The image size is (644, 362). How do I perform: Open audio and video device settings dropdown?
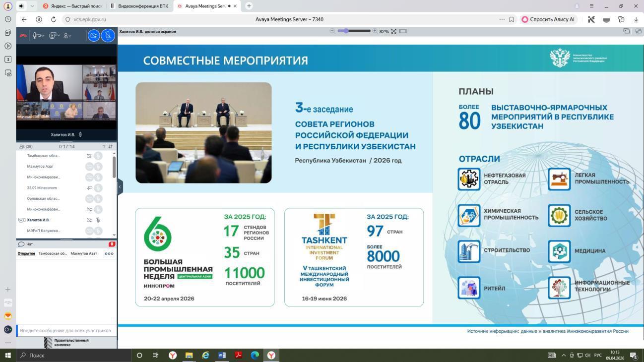[38, 36]
